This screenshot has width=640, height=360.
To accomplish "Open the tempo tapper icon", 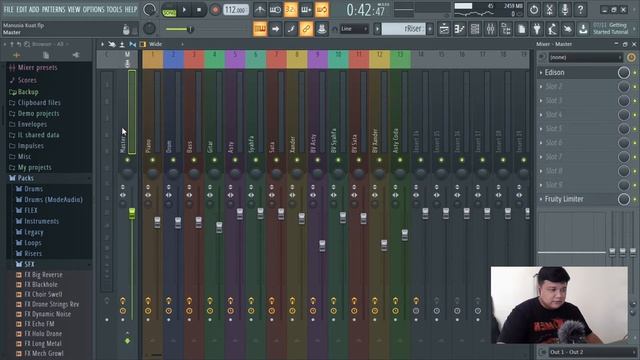I will coord(553,29).
